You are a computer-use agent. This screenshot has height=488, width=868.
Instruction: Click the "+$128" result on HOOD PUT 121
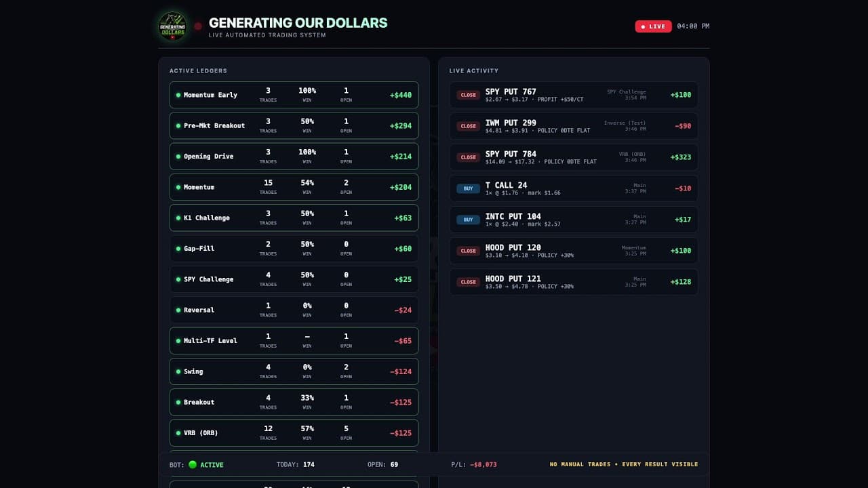(x=681, y=282)
